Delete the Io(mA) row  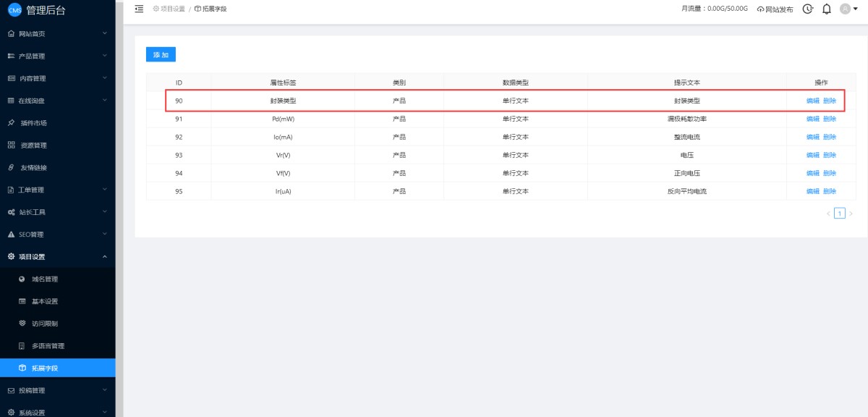pos(830,137)
